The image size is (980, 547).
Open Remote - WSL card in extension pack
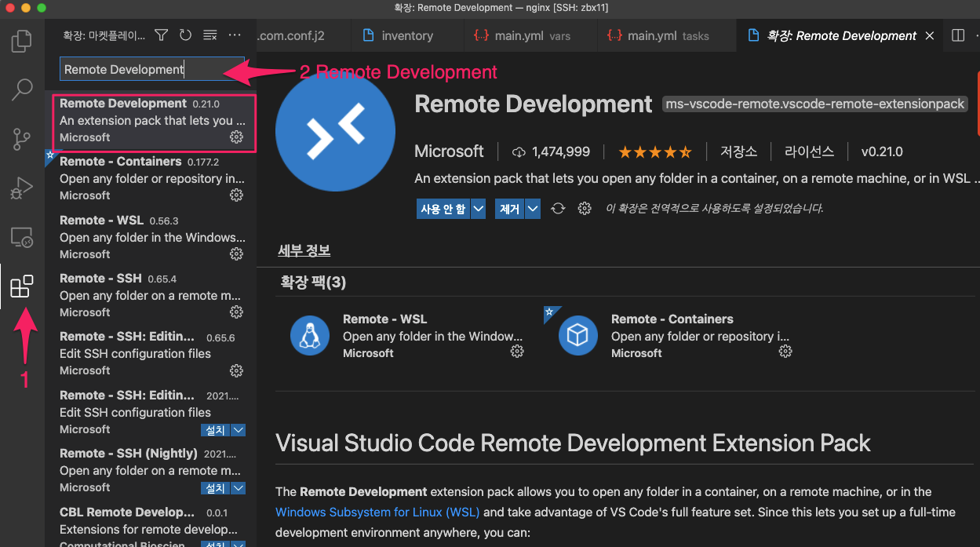pyautogui.click(x=406, y=335)
